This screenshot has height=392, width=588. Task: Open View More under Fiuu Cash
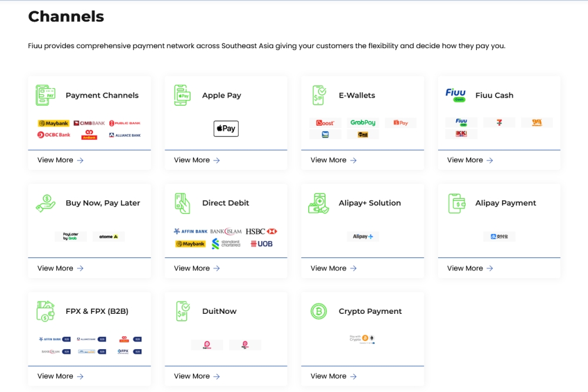pyautogui.click(x=470, y=160)
